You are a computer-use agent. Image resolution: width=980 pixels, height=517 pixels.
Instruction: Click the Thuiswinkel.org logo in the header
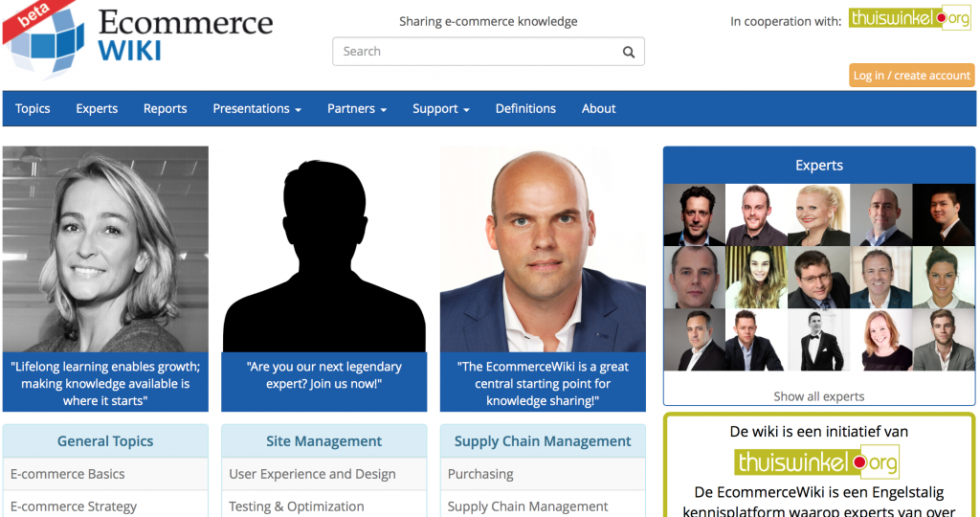click(x=909, y=19)
